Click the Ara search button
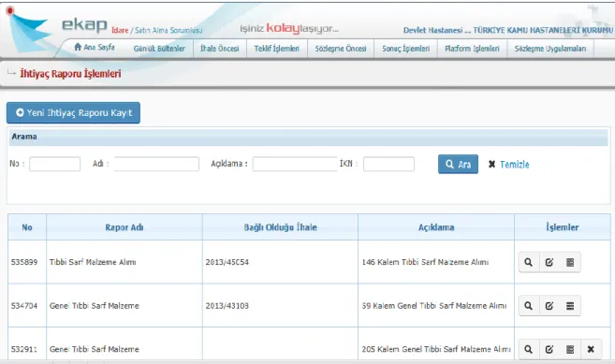This screenshot has height=364, width=615. (x=458, y=164)
